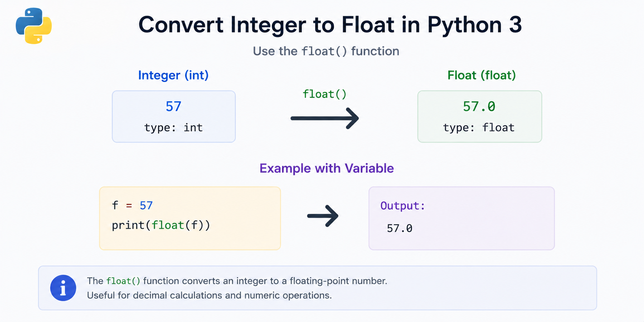Click the large float() conversion arrow
The width and height of the screenshot is (644, 322).
pyautogui.click(x=325, y=118)
